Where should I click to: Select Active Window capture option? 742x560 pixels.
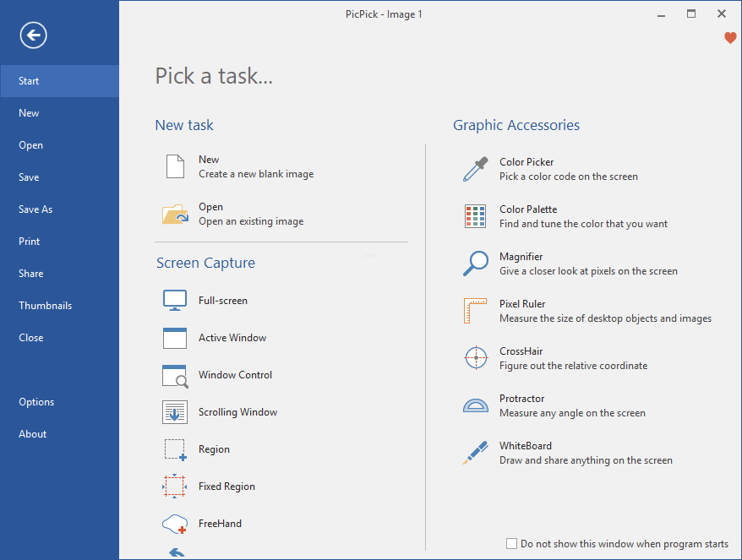coord(232,338)
